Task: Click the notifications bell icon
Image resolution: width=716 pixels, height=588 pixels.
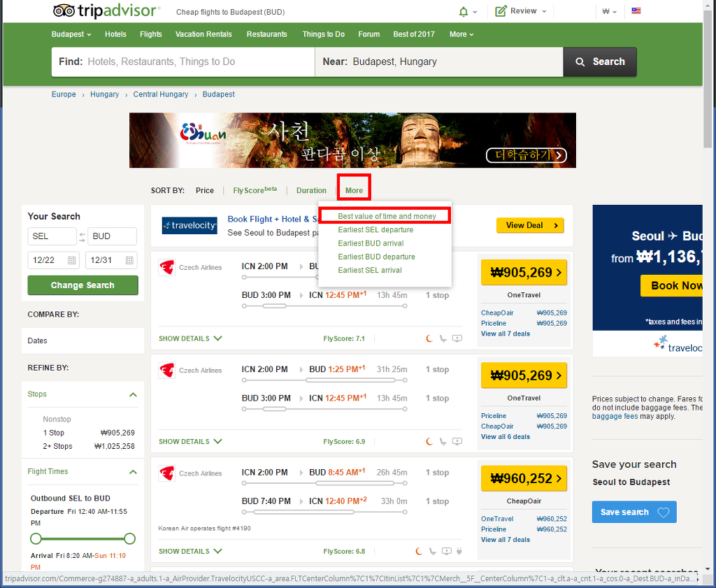Action: [x=464, y=11]
